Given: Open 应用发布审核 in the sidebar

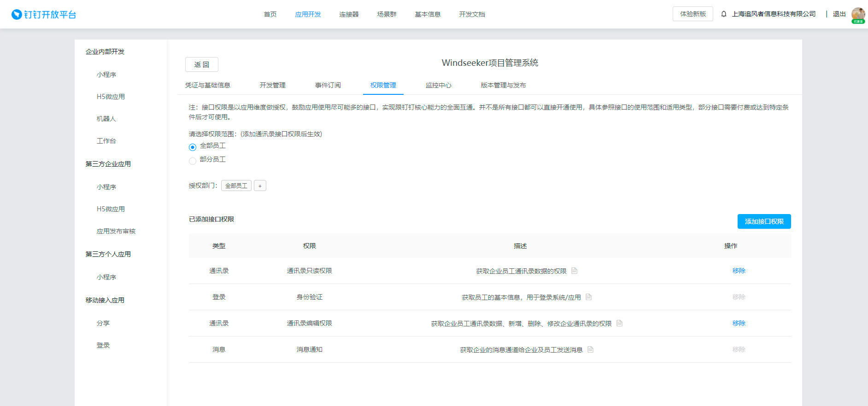Looking at the screenshot, I should 116,231.
